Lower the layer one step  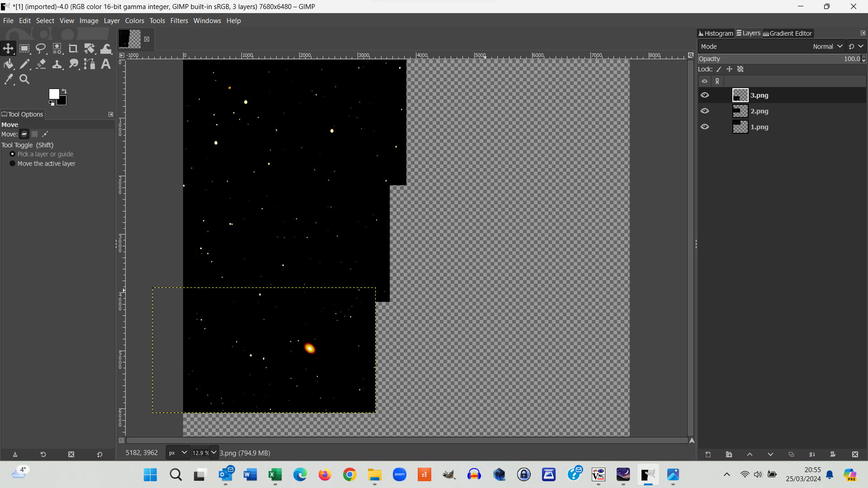770,455
